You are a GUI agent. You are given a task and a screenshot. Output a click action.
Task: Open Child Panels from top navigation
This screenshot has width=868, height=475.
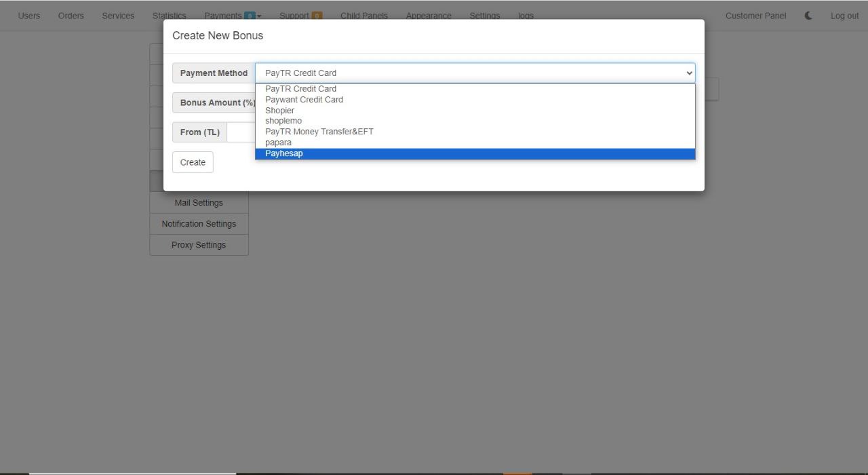pyautogui.click(x=364, y=16)
